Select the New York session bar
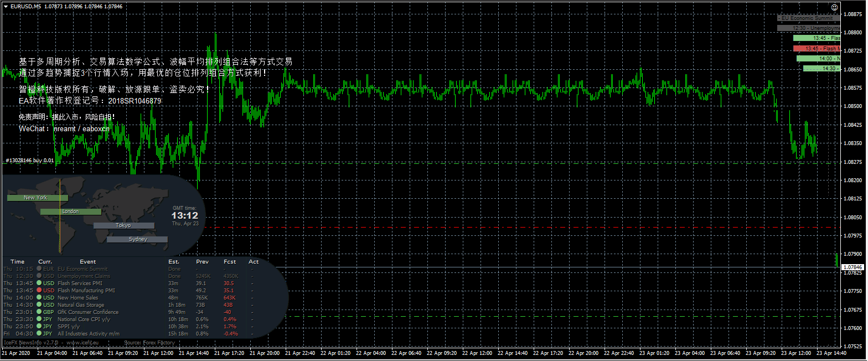 point(37,198)
